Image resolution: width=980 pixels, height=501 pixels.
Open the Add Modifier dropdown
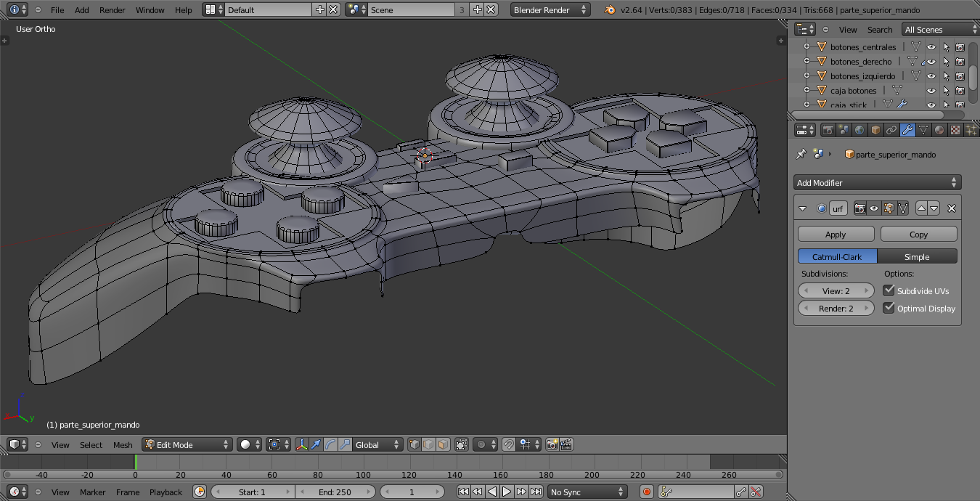[877, 182]
